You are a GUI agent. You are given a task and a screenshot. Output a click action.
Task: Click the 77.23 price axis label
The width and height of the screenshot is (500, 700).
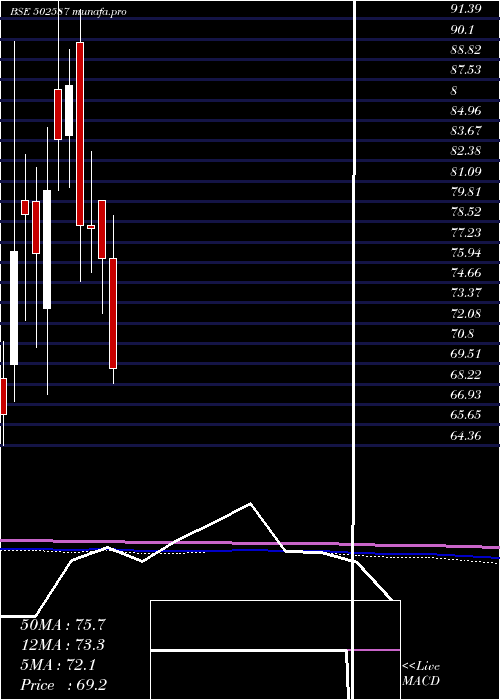pyautogui.click(x=466, y=232)
